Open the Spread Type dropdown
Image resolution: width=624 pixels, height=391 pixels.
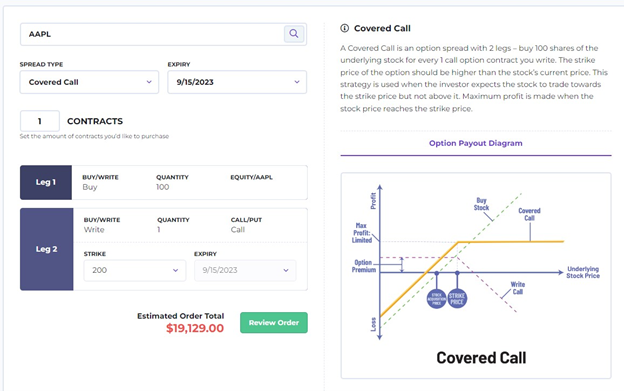coord(90,82)
